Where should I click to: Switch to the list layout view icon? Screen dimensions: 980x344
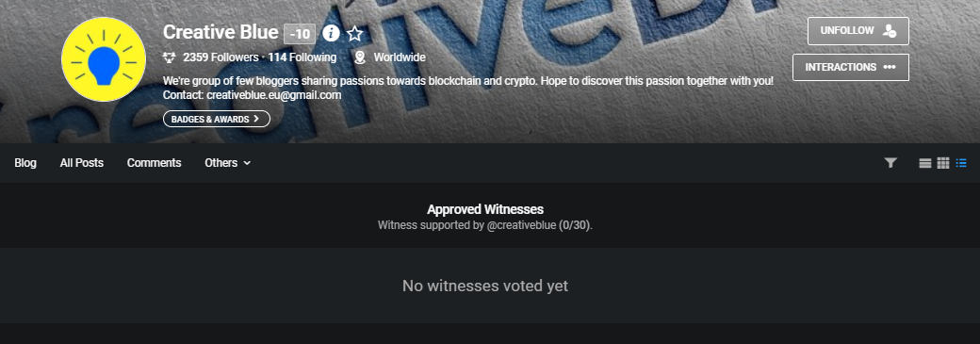[x=961, y=163]
